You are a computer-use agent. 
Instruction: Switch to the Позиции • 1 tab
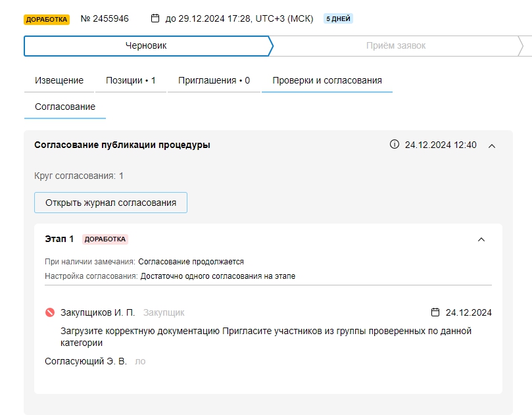[131, 80]
